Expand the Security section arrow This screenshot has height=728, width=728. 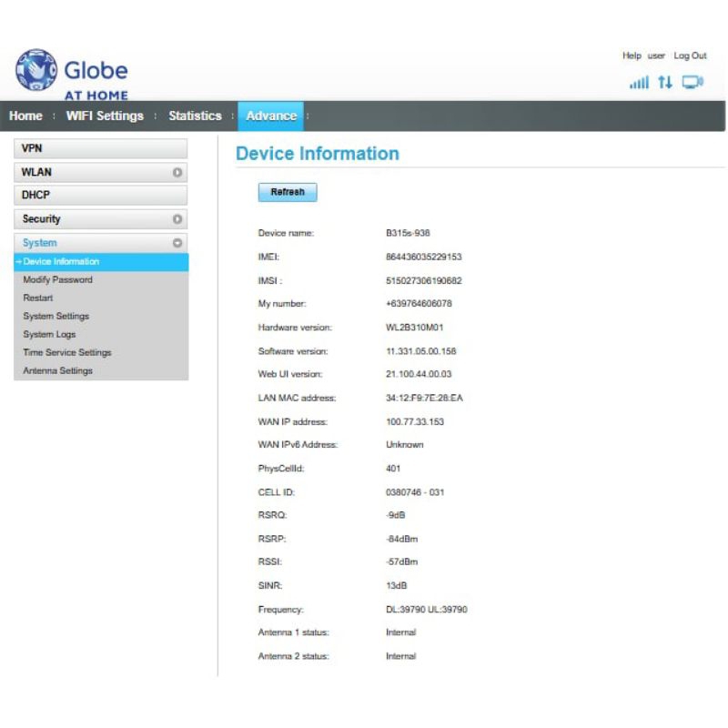pos(177,219)
